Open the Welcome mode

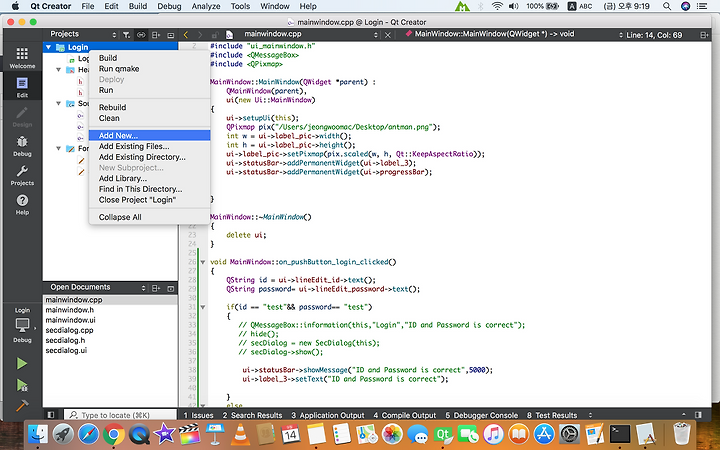coord(22,58)
